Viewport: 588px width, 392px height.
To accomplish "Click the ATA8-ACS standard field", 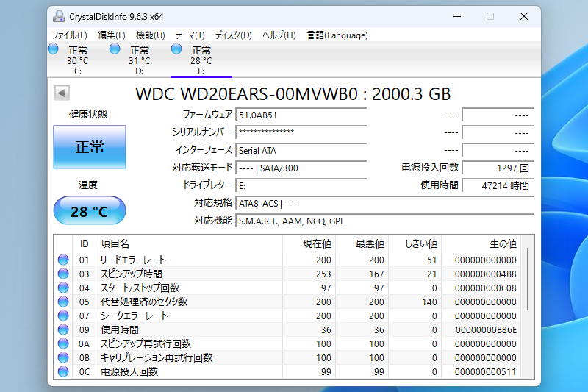I will (x=384, y=203).
